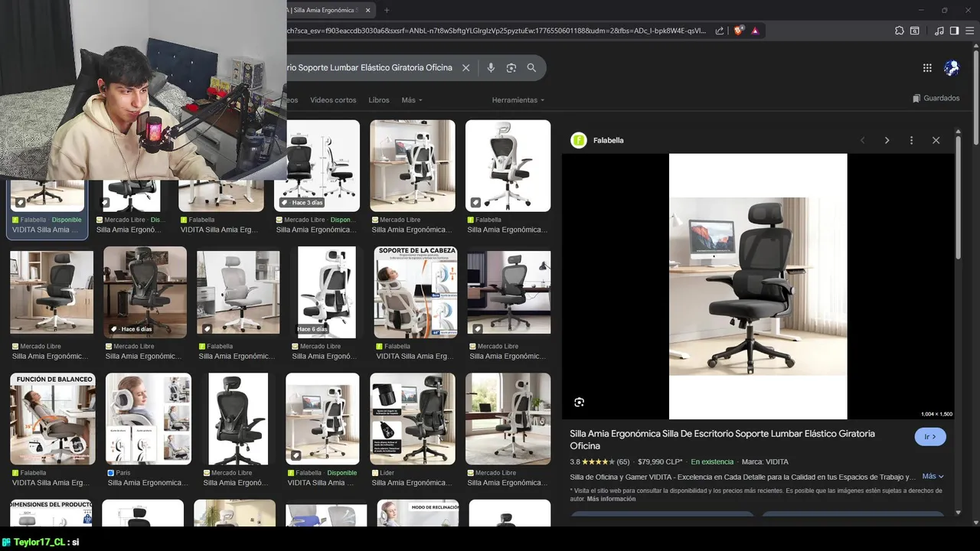Open the MODO DE RECLINACIÓN thumbnail
This screenshot has height=551, width=980.
417,513
